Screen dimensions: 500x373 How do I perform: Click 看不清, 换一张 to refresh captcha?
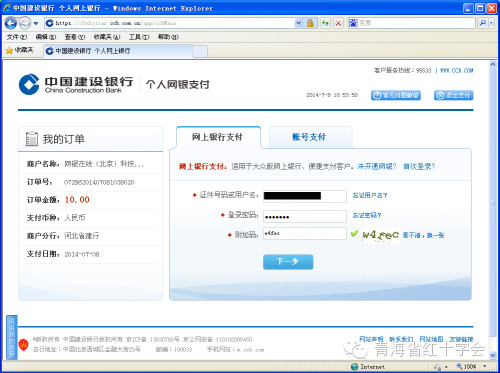pyautogui.click(x=423, y=235)
